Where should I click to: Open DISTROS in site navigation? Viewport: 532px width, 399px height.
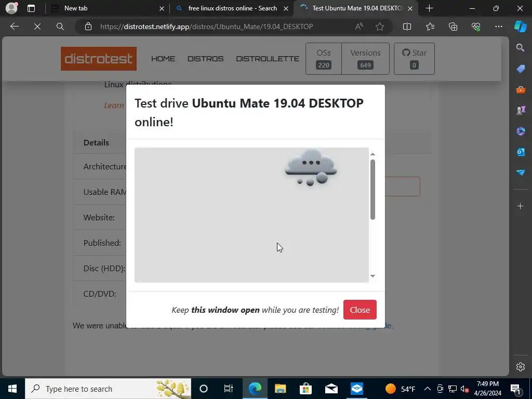pyautogui.click(x=206, y=59)
